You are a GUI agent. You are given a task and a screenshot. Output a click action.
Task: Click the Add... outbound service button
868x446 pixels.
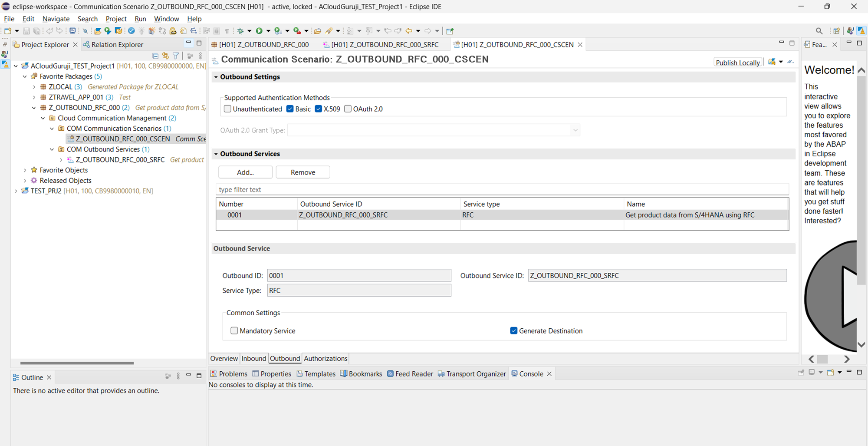[x=245, y=172]
